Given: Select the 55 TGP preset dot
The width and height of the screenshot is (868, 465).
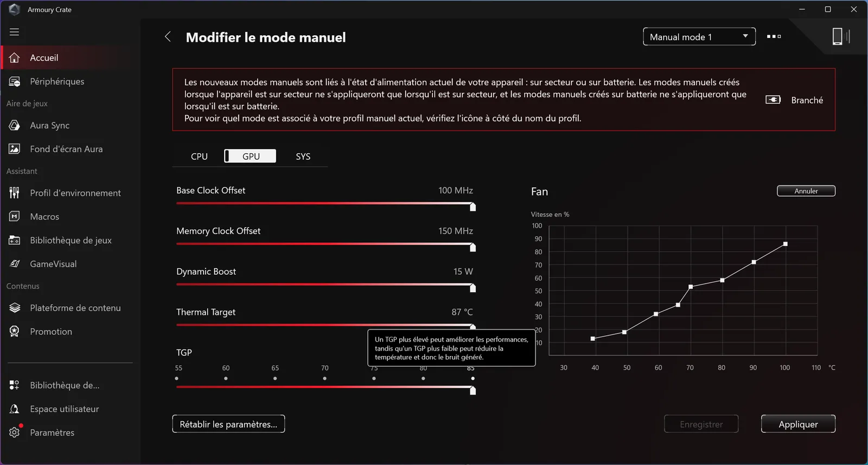Looking at the screenshot, I should [177, 378].
